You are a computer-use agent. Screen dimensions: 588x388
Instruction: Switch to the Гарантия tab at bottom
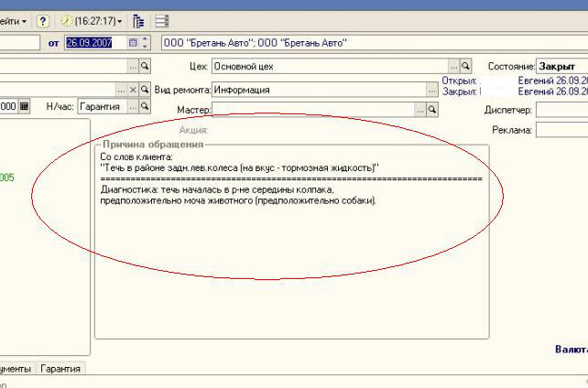click(60, 369)
